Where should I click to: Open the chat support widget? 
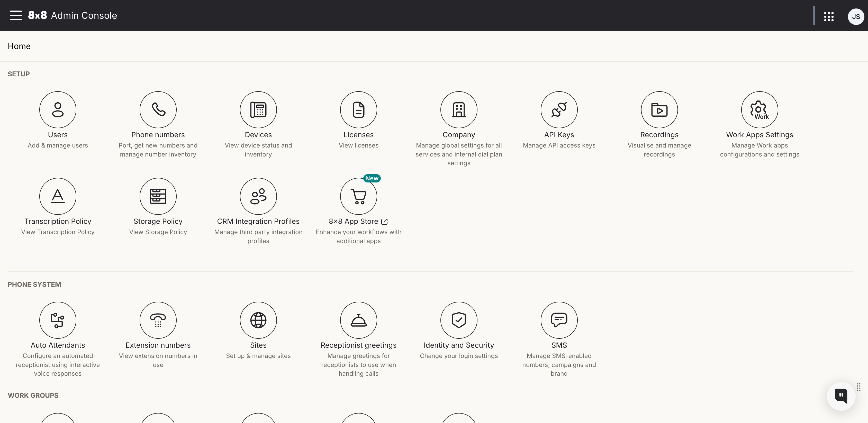[x=841, y=396]
